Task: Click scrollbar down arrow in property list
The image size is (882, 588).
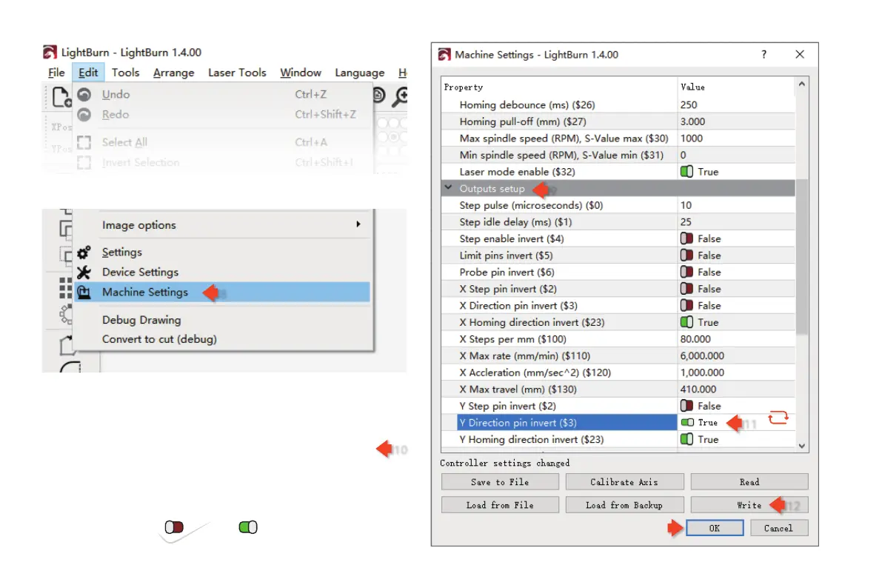Action: 802,446
